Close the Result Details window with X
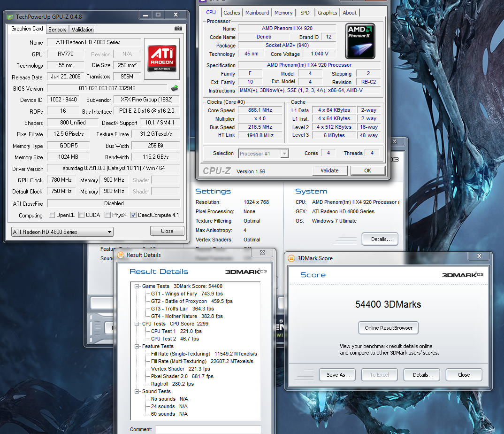 (263, 253)
